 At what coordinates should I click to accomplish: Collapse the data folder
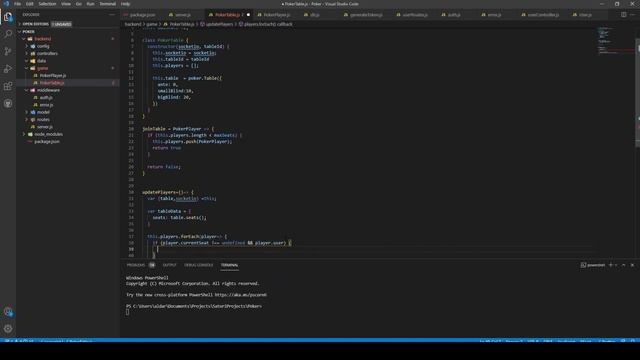pos(41,61)
